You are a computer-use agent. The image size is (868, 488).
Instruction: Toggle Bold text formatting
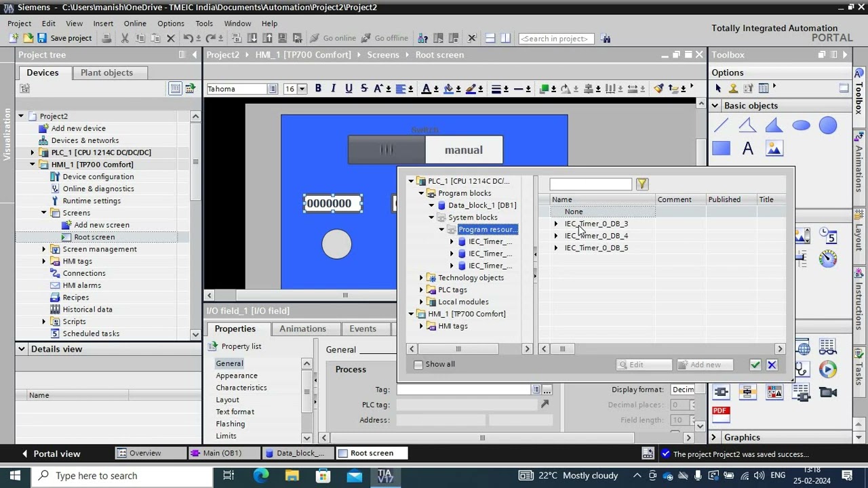tap(318, 89)
